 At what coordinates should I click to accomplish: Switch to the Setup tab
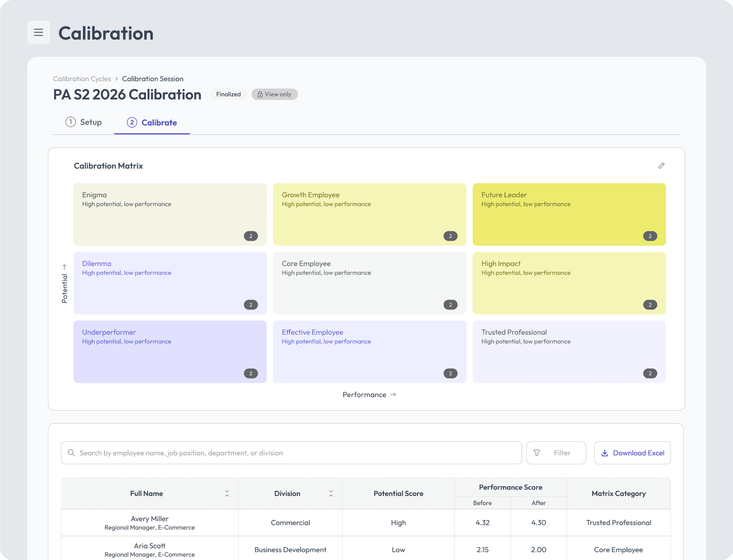point(84,122)
